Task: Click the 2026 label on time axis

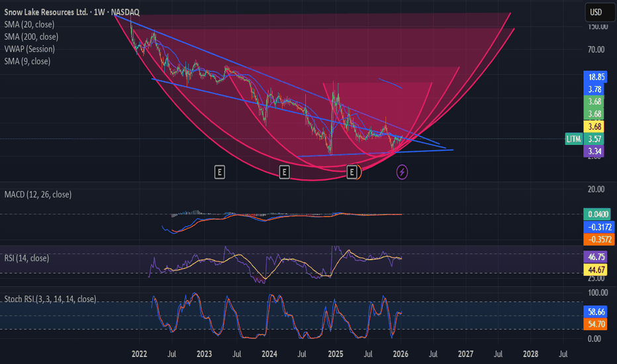Action: pyautogui.click(x=401, y=354)
